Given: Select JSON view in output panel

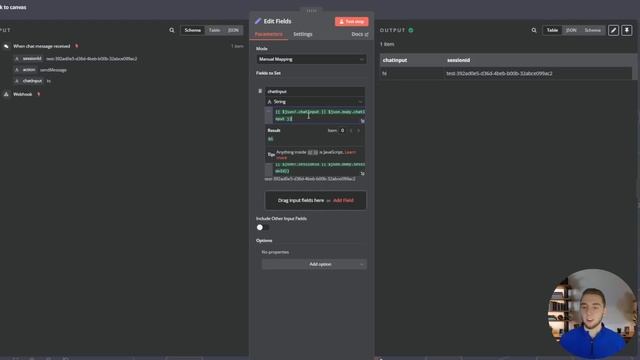Looking at the screenshot, I should (x=571, y=30).
